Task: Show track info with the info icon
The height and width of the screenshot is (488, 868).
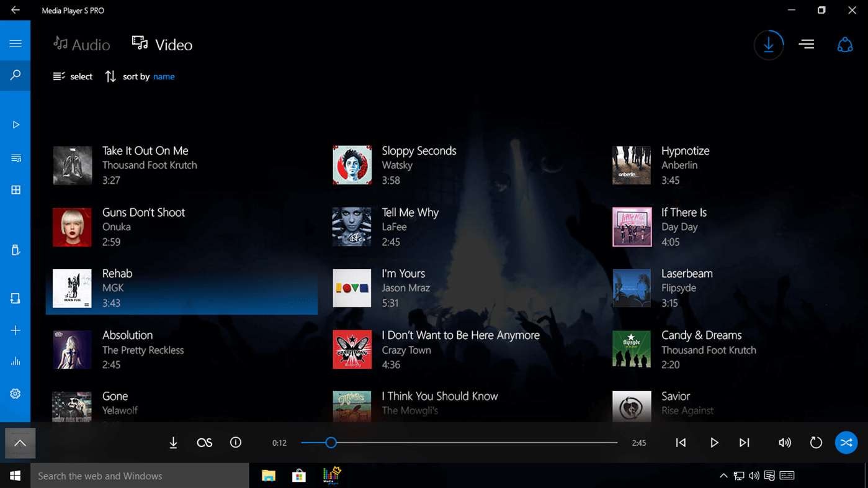Action: coord(236,443)
